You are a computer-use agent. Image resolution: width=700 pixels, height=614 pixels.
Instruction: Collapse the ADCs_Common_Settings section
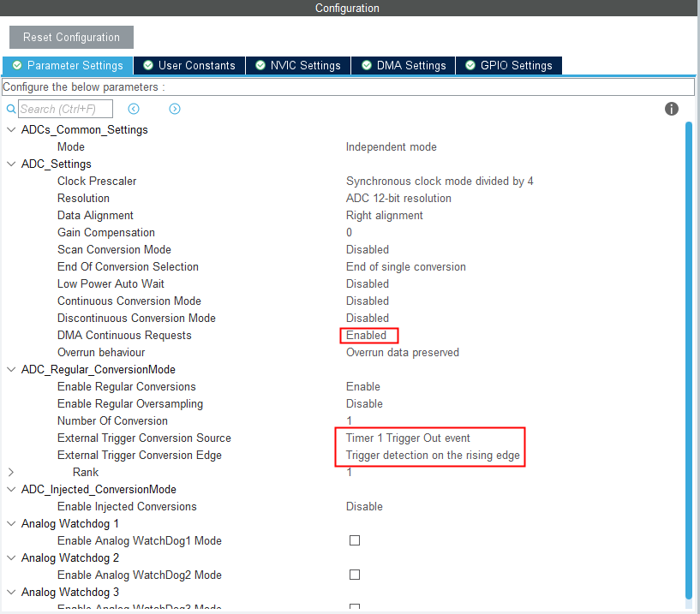click(x=10, y=129)
